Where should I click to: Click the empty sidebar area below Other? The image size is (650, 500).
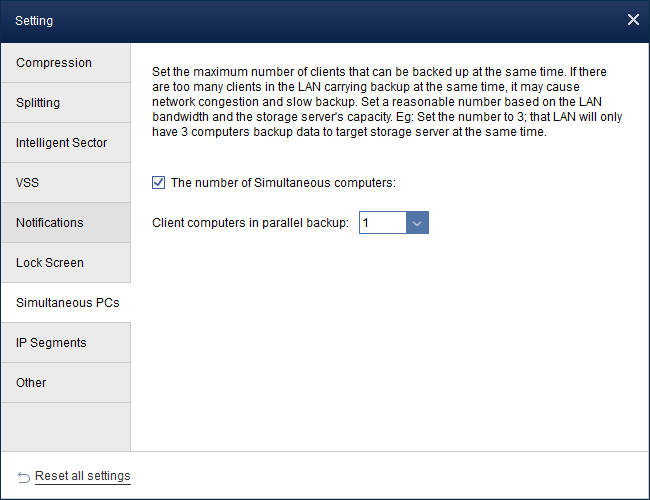tap(65, 426)
